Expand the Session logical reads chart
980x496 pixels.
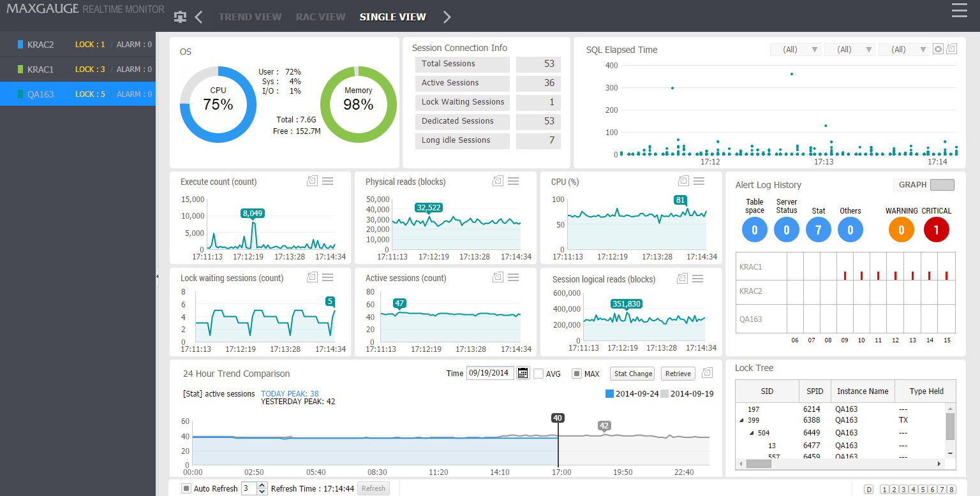(x=682, y=278)
